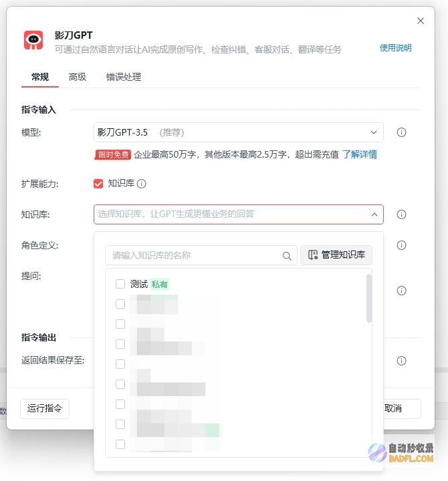This screenshot has height=481, width=448.
Task: Click the 影刀GPT robot logo icon
Action: tap(33, 40)
